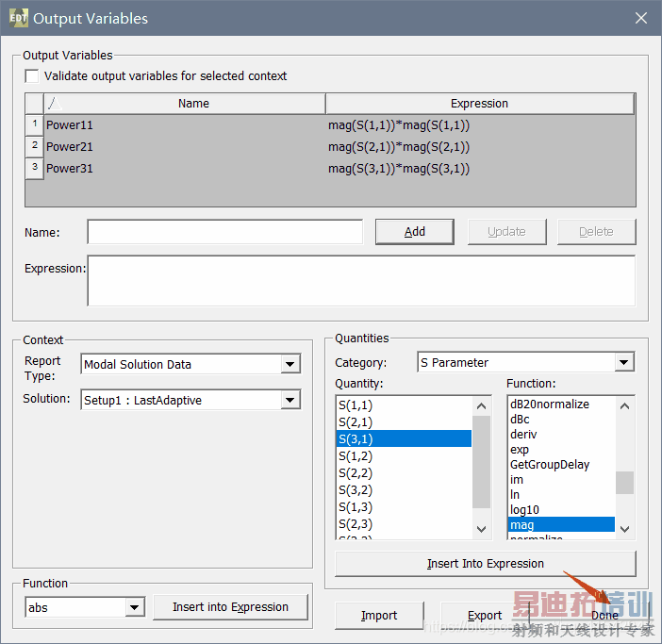Select GetGroupDelay in Function list
This screenshot has width=662, height=644.
tap(561, 465)
